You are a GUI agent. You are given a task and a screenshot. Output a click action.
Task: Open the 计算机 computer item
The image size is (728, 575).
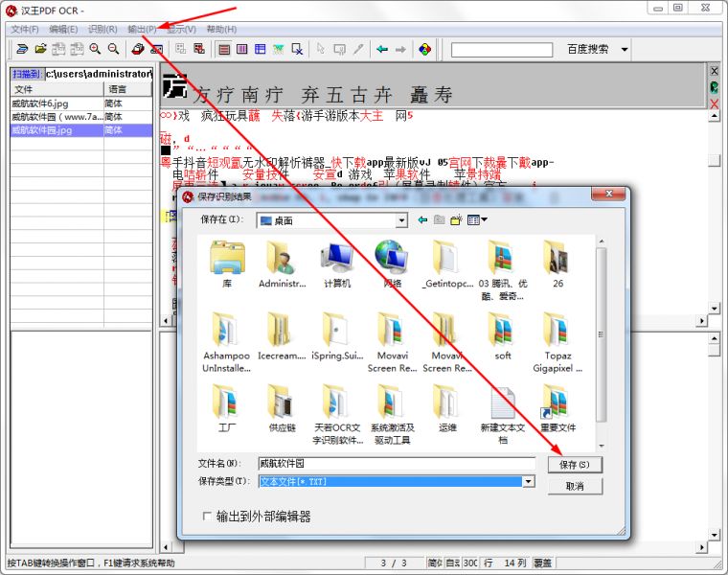(x=337, y=264)
